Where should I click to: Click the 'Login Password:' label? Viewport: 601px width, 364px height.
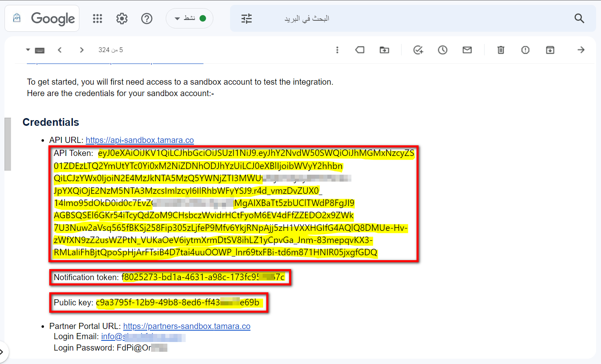click(x=84, y=348)
